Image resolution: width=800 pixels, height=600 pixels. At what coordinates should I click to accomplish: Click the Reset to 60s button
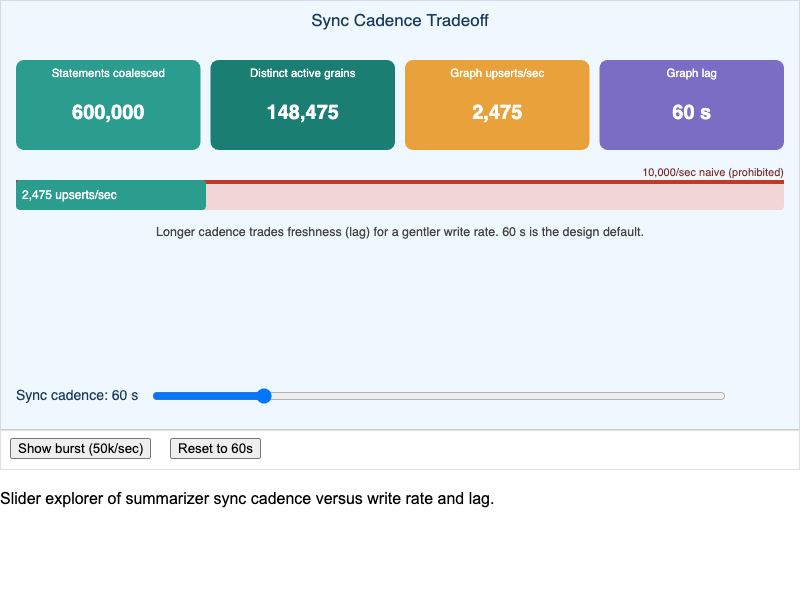point(215,448)
